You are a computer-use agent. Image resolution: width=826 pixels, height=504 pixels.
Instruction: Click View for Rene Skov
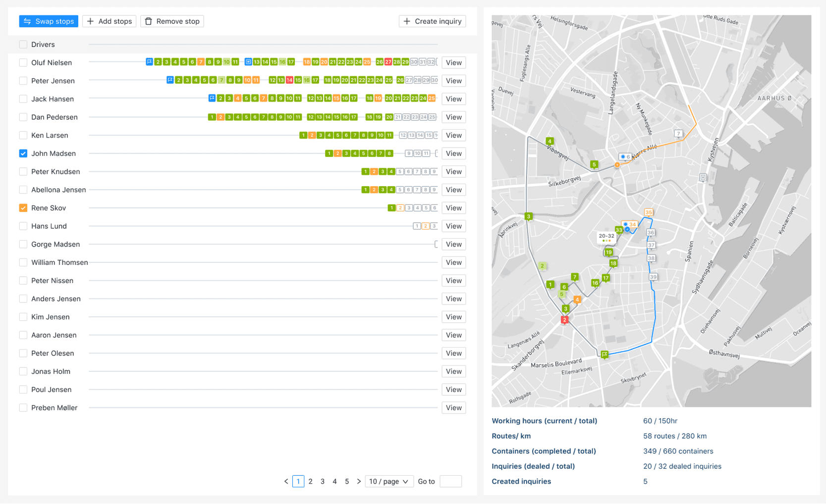click(x=453, y=208)
